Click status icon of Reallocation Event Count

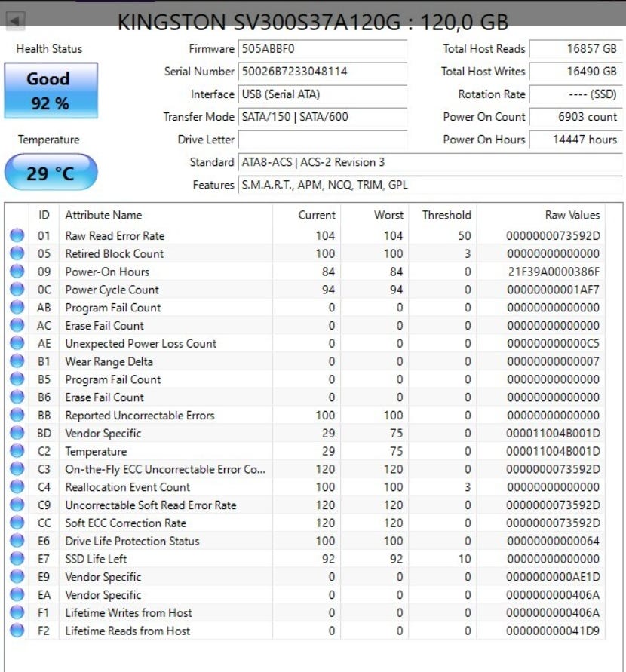(17, 487)
